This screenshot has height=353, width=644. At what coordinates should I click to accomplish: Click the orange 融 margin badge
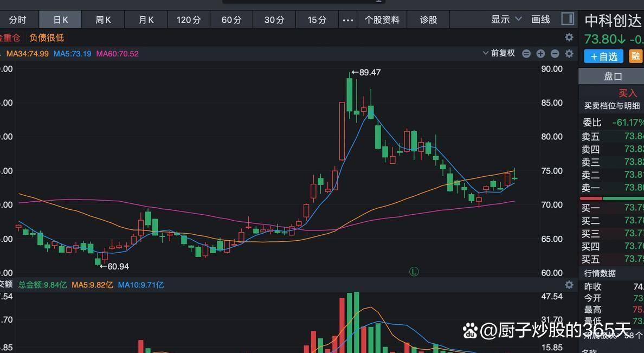coord(635,56)
